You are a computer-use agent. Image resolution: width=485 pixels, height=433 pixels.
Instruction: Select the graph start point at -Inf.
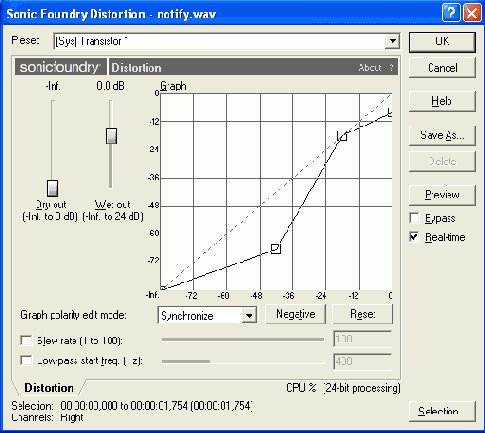[162, 288]
